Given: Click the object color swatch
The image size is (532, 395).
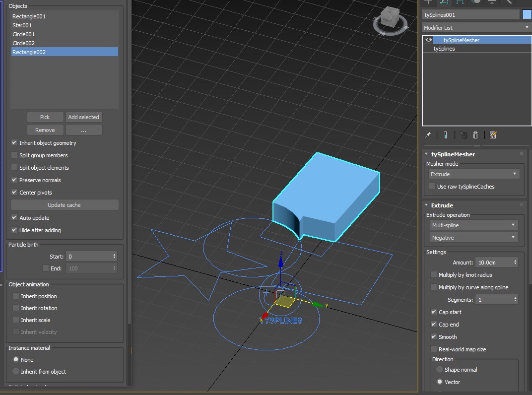Looking at the screenshot, I should click(x=527, y=14).
